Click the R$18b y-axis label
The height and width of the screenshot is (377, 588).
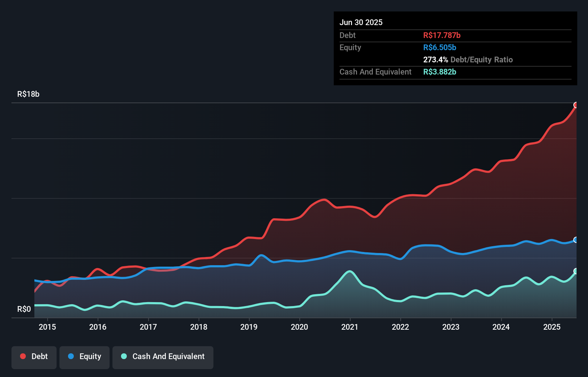pyautogui.click(x=28, y=94)
